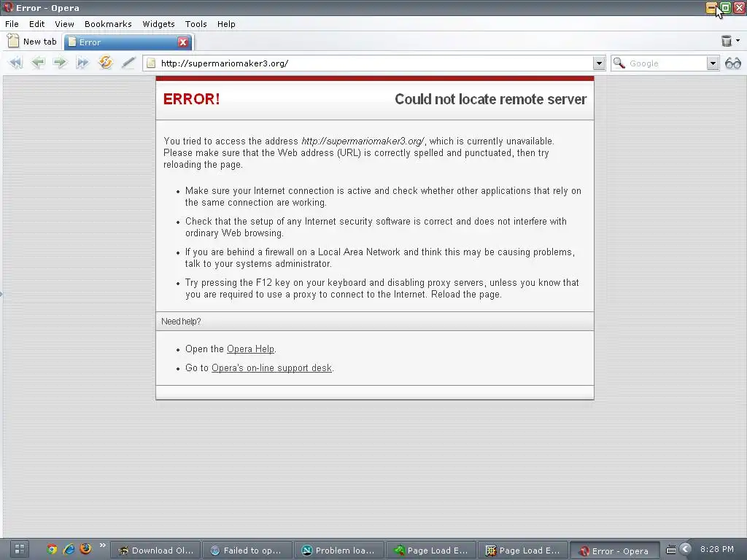Expand the search engine dropdown
The height and width of the screenshot is (560, 747).
(712, 63)
